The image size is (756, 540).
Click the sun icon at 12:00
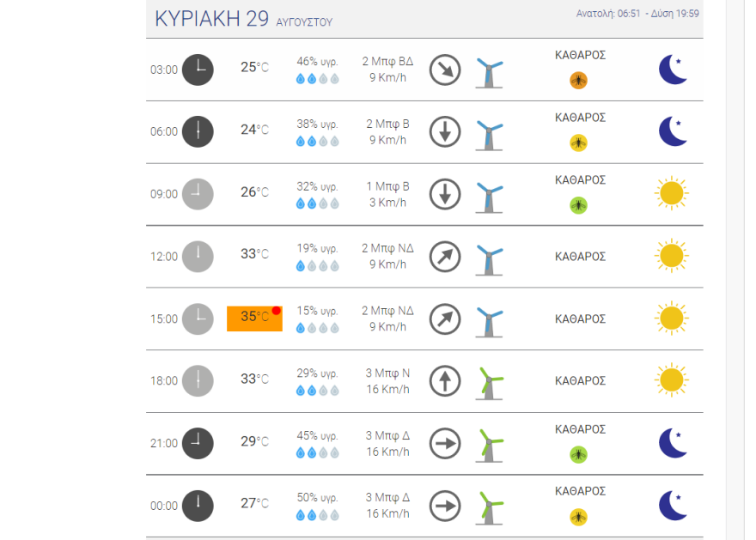click(672, 256)
